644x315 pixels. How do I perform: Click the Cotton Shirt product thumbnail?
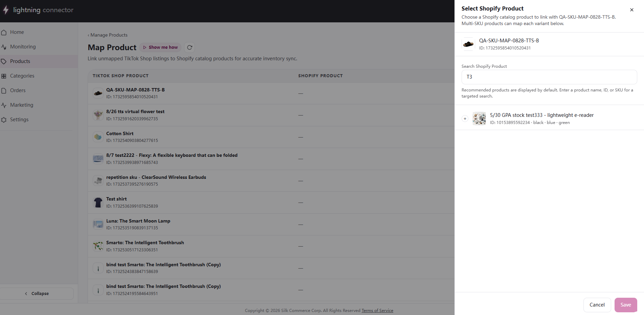[x=98, y=137]
